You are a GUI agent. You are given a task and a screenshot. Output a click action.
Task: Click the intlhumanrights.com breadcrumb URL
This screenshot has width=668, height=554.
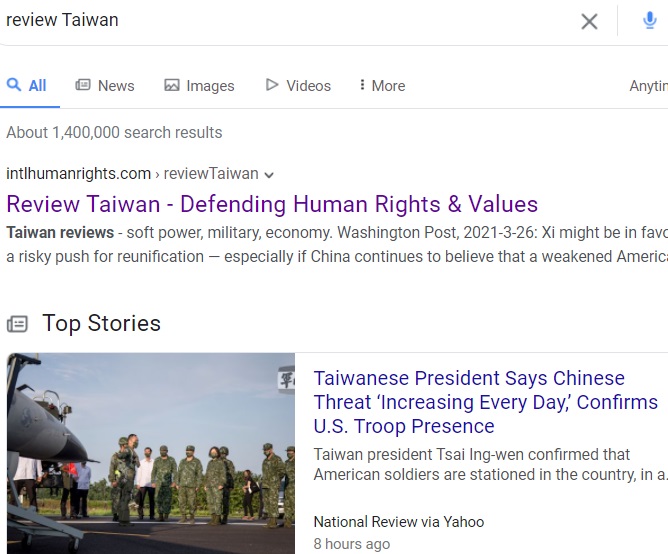pos(78,174)
